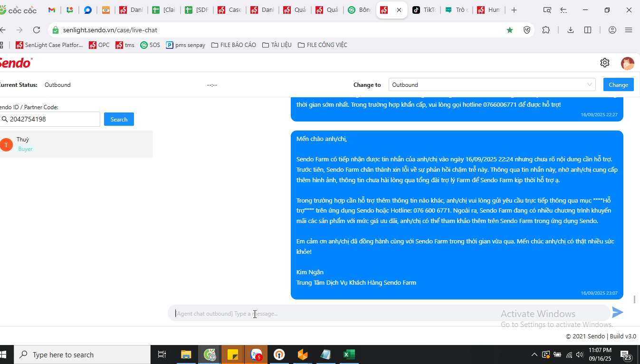Click the Sendo logo
The width and height of the screenshot is (640, 364).
click(16, 63)
